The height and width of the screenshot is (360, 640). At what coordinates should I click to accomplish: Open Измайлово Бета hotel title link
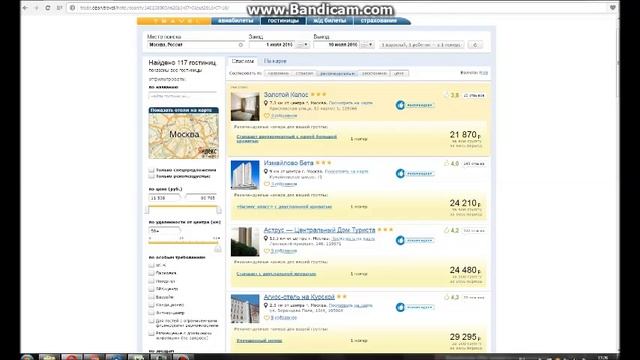[x=289, y=163]
